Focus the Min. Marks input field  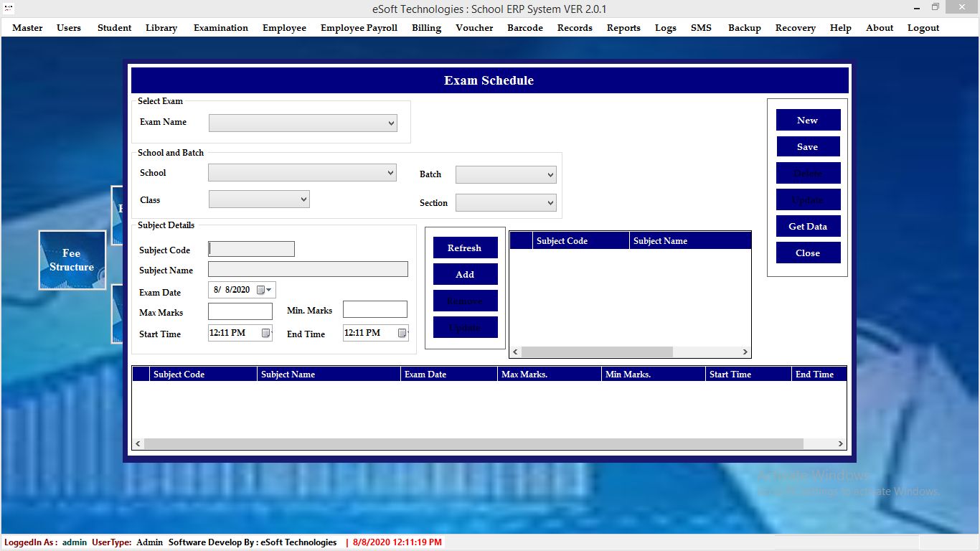click(375, 309)
